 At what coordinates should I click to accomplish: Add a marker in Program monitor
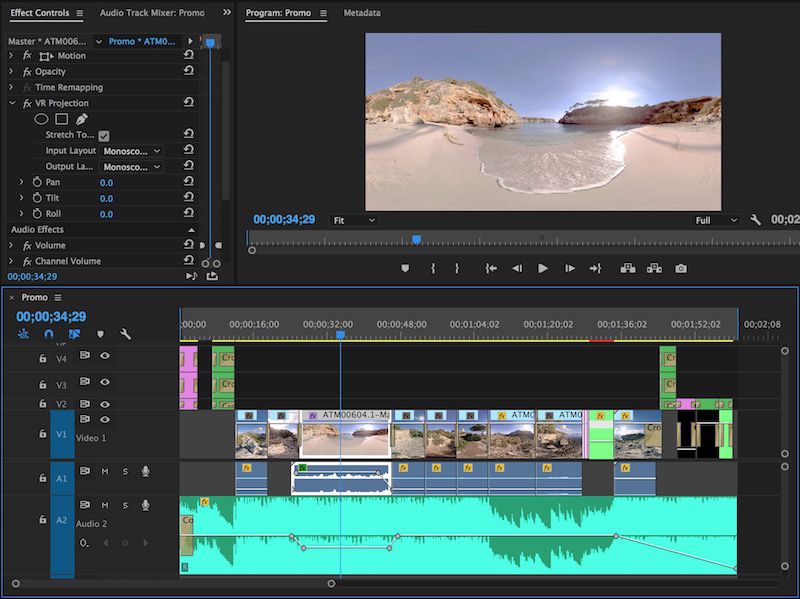pyautogui.click(x=405, y=268)
